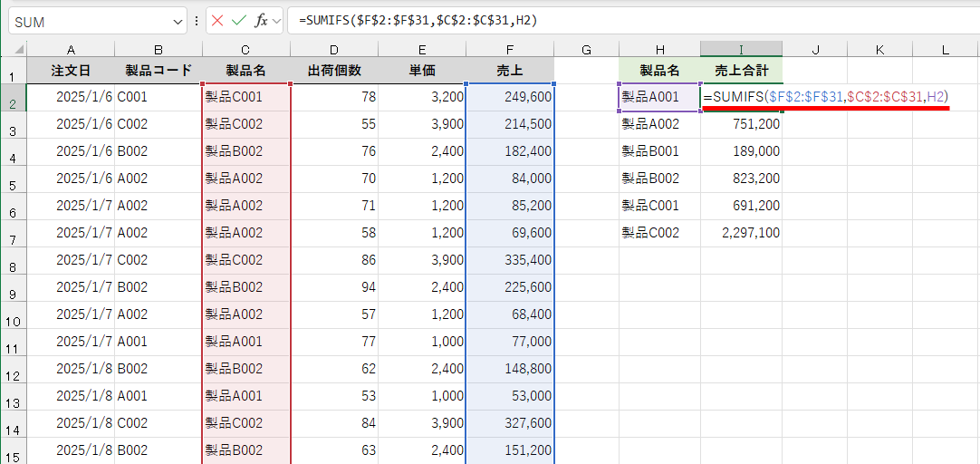980x464 pixels.
Task: Select column I header
Action: pos(741,50)
